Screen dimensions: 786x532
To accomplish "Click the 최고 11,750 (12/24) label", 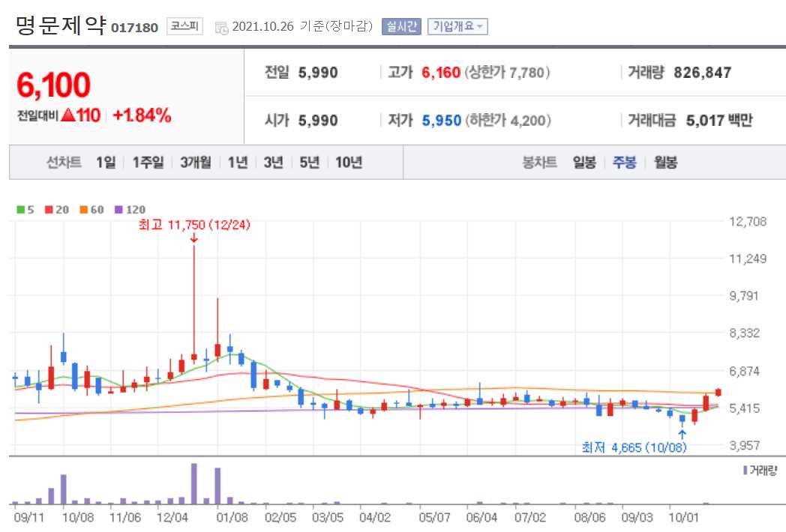I will 194,225.
